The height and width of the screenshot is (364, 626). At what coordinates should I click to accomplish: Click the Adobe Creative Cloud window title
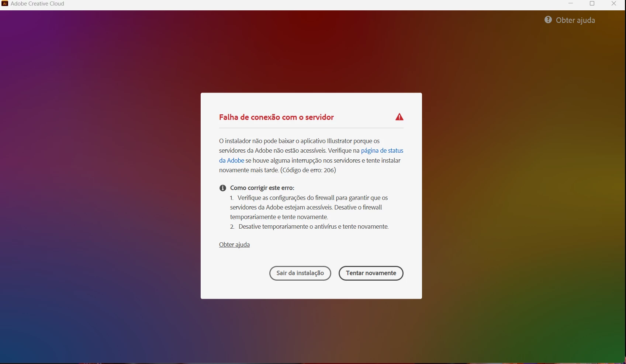pos(37,4)
